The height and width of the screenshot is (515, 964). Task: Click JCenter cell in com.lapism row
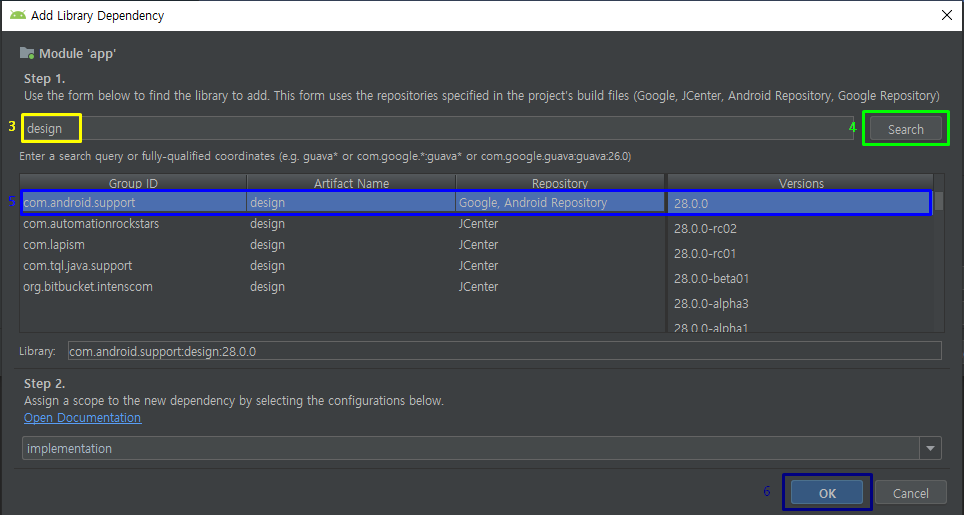pos(560,245)
